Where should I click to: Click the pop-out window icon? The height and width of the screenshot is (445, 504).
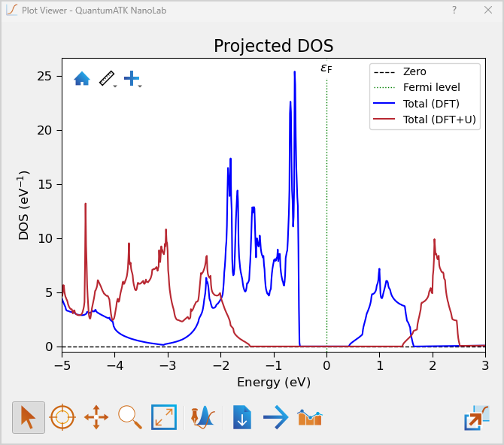476,416
